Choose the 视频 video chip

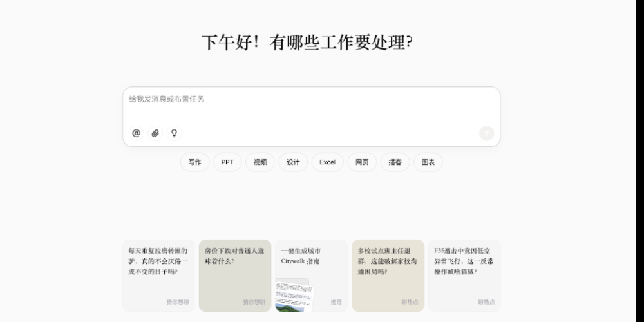click(260, 162)
